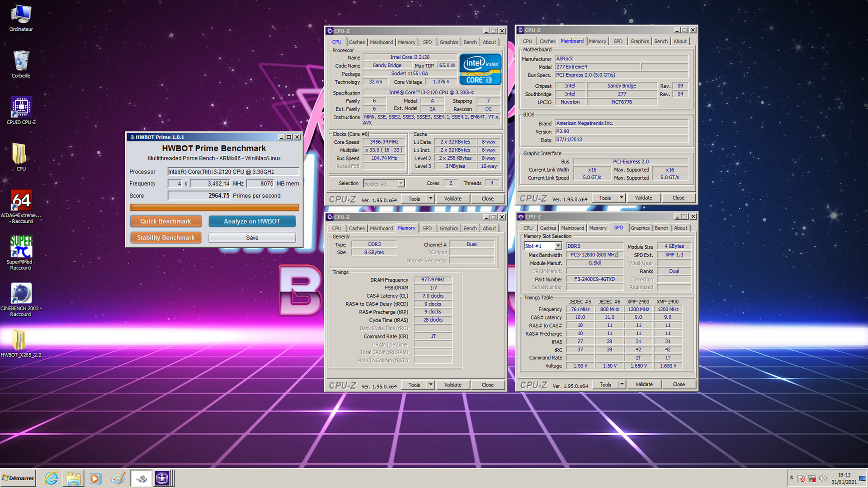The image size is (868, 488).
Task: Click CPU-Z title icon of Mainboard window
Action: 521,30
